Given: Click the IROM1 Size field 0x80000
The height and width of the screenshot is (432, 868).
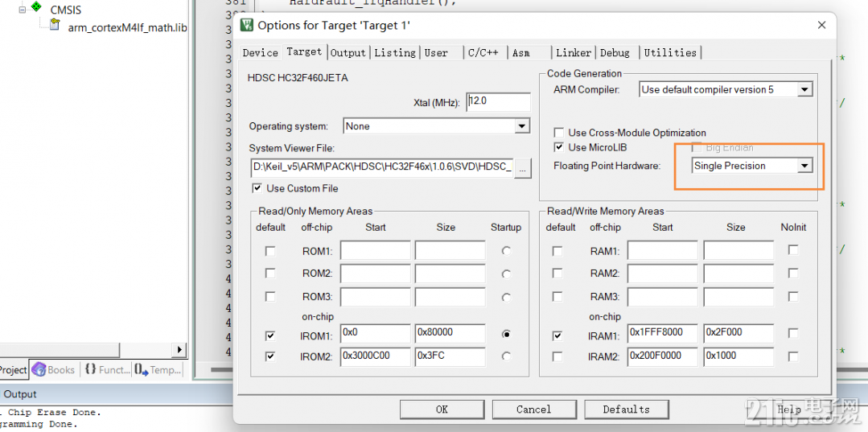Looking at the screenshot, I should pos(450,333).
